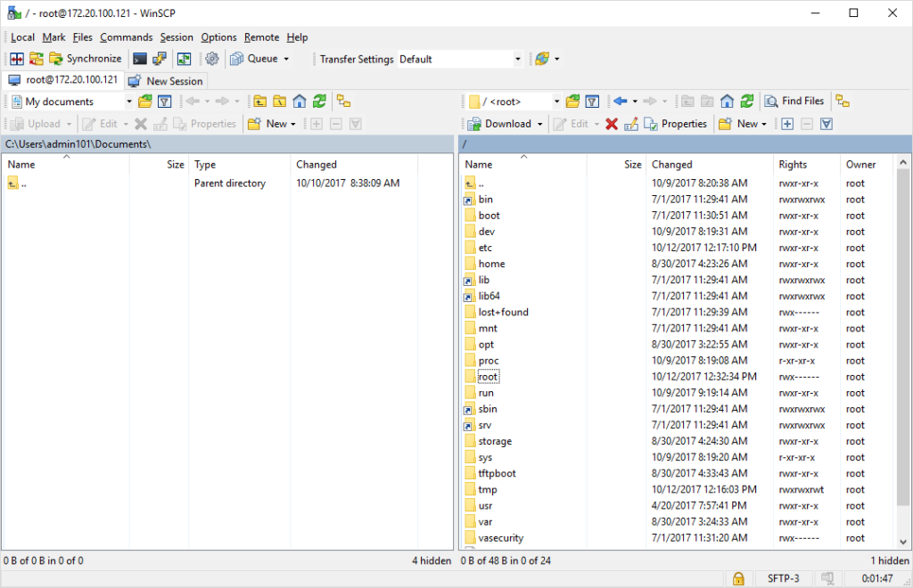Click the globe update icon in toolbar
Image resolution: width=913 pixels, height=588 pixels.
pyautogui.click(x=542, y=59)
